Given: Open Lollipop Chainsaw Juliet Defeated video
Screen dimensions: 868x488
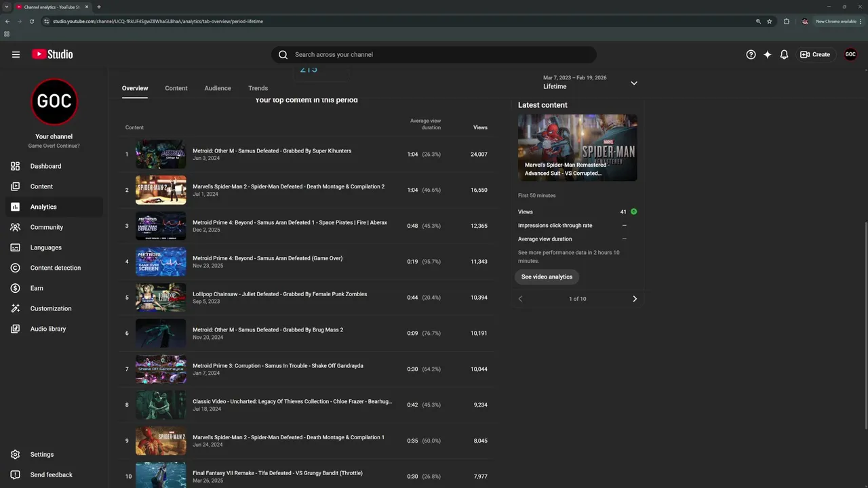Looking at the screenshot, I should (x=279, y=294).
